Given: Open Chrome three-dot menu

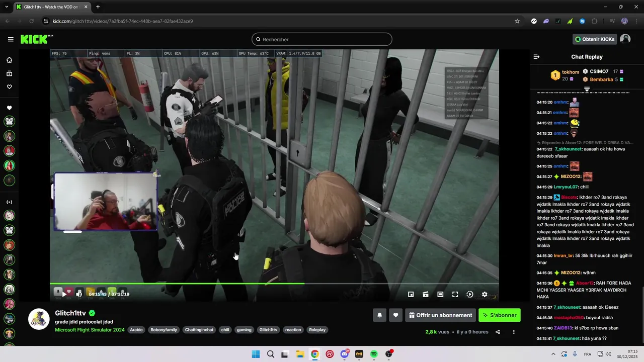Looking at the screenshot, I should click(x=636, y=21).
